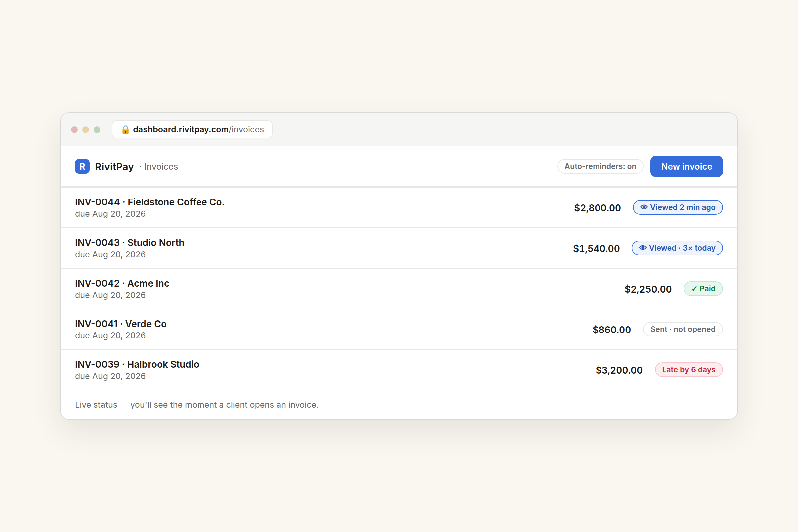
Task: Select the $2,250.00 amount
Action: pyautogui.click(x=648, y=289)
